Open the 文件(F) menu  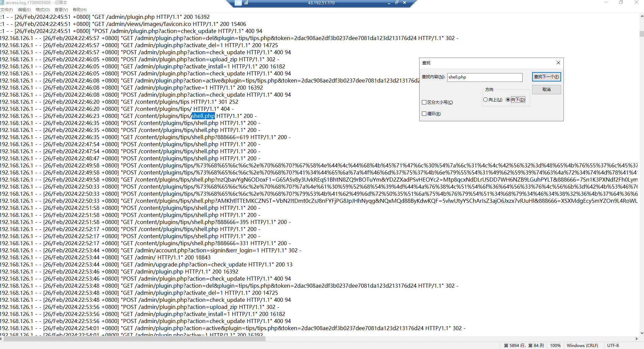tap(7, 10)
